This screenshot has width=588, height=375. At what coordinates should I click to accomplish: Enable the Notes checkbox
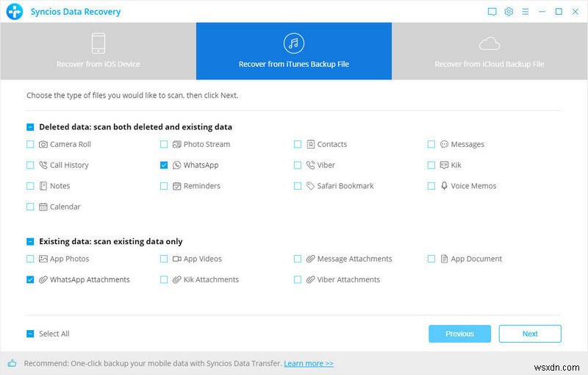click(30, 186)
